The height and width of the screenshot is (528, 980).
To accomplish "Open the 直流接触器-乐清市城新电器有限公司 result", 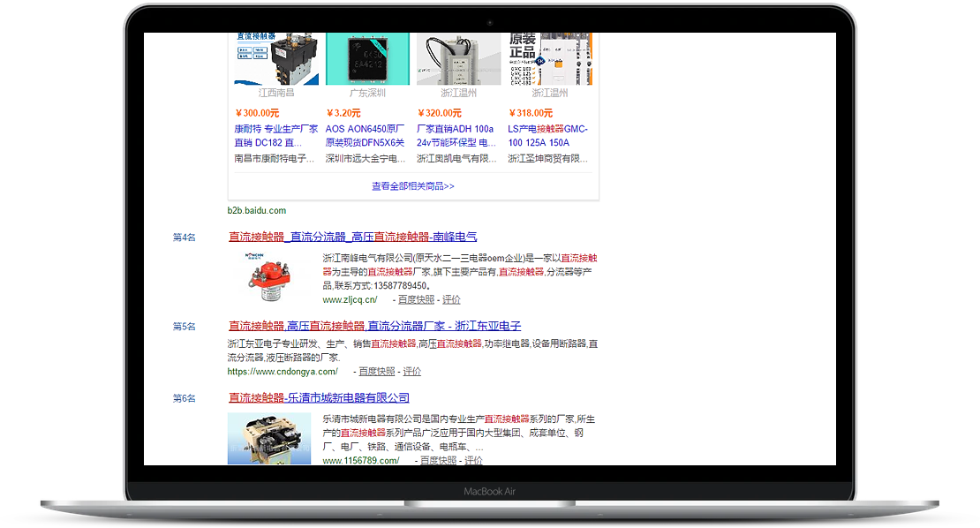I will tap(319, 398).
